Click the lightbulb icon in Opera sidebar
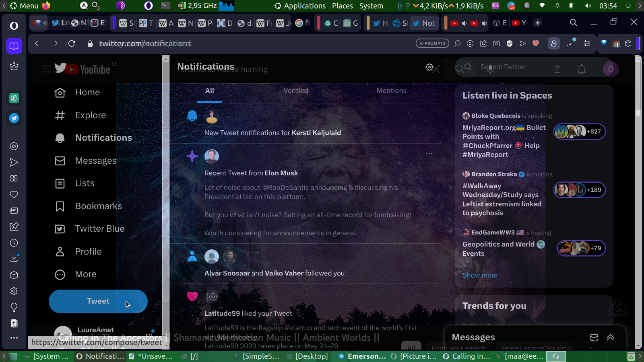 coord(14,308)
